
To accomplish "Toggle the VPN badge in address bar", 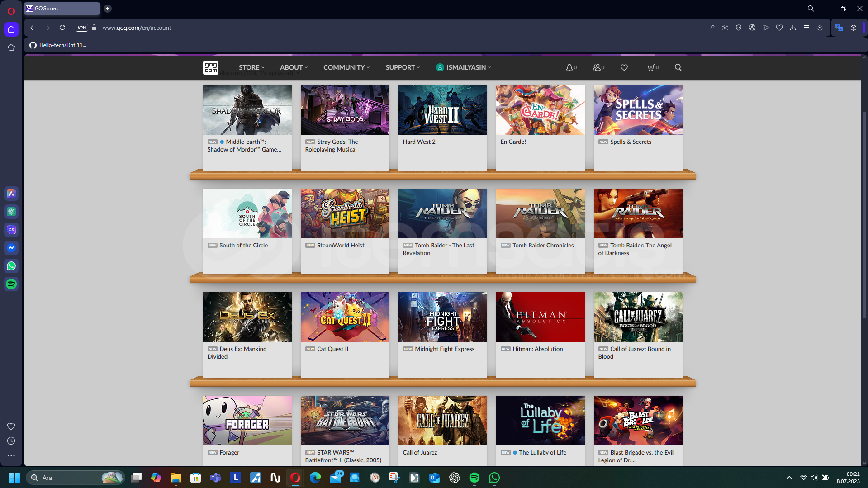I will coord(81,28).
